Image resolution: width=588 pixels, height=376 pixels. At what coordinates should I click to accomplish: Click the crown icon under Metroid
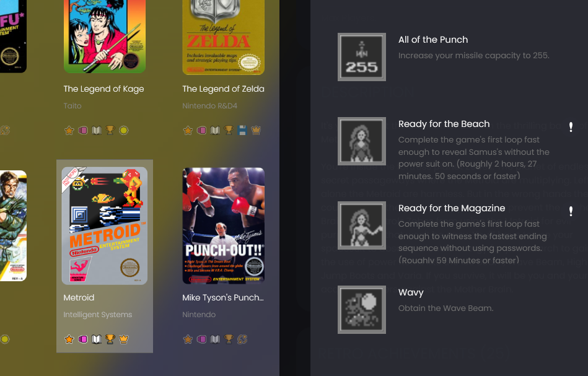click(124, 339)
